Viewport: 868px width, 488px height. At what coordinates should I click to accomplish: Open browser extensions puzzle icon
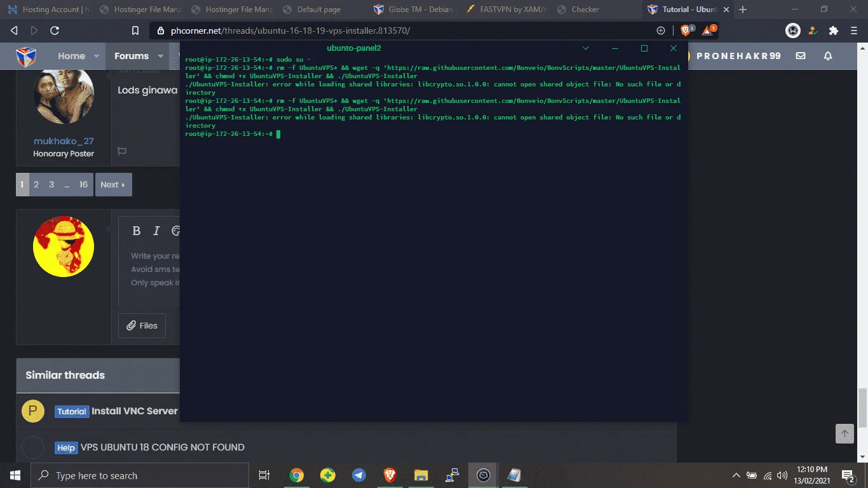[x=834, y=30]
